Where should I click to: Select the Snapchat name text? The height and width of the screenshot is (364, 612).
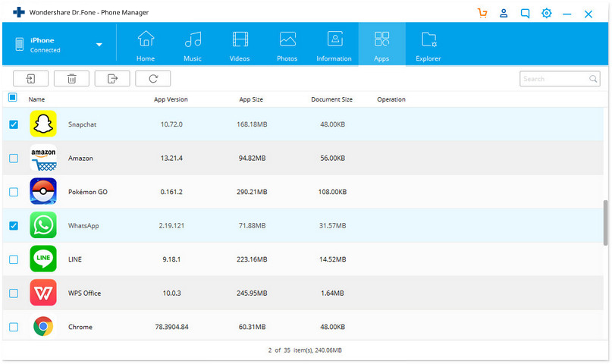click(x=82, y=124)
